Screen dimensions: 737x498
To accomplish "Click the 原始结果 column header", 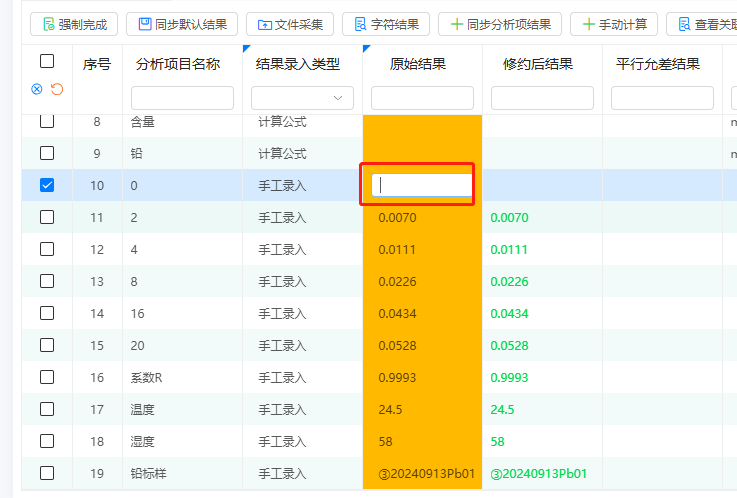I will tap(417, 65).
